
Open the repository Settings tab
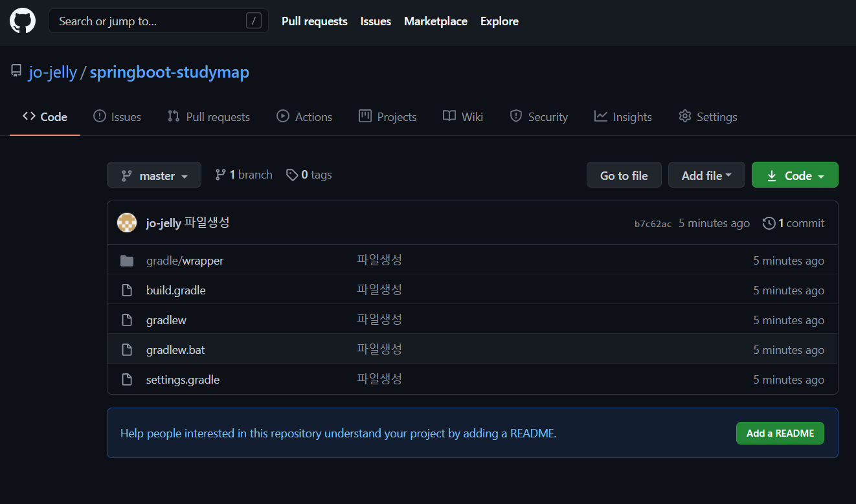coord(708,117)
